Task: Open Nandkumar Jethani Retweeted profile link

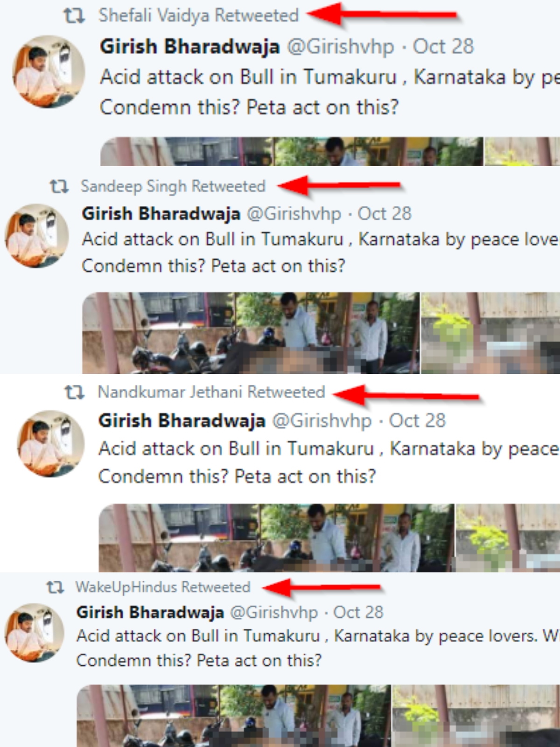Action: click(x=211, y=392)
